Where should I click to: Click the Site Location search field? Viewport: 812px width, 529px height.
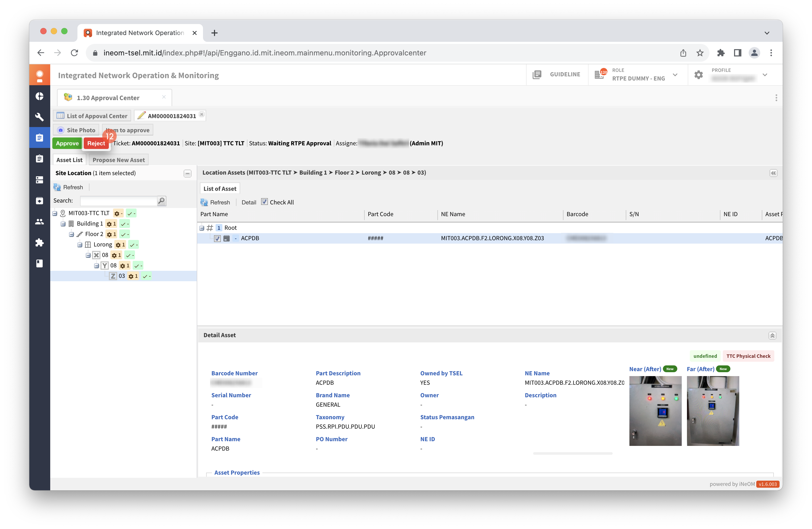point(119,201)
